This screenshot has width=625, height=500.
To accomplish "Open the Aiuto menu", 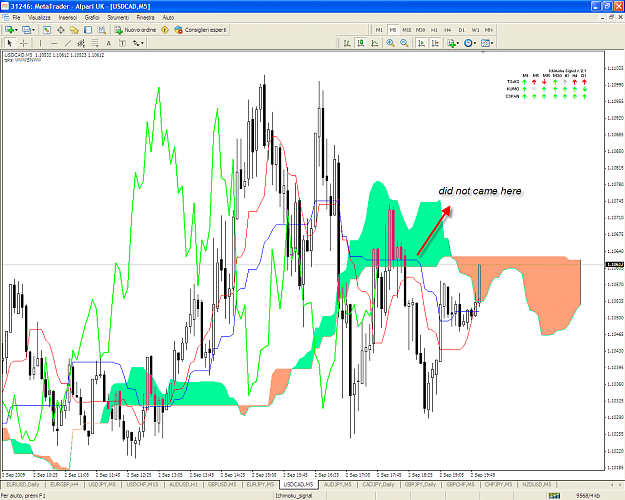I will (168, 18).
